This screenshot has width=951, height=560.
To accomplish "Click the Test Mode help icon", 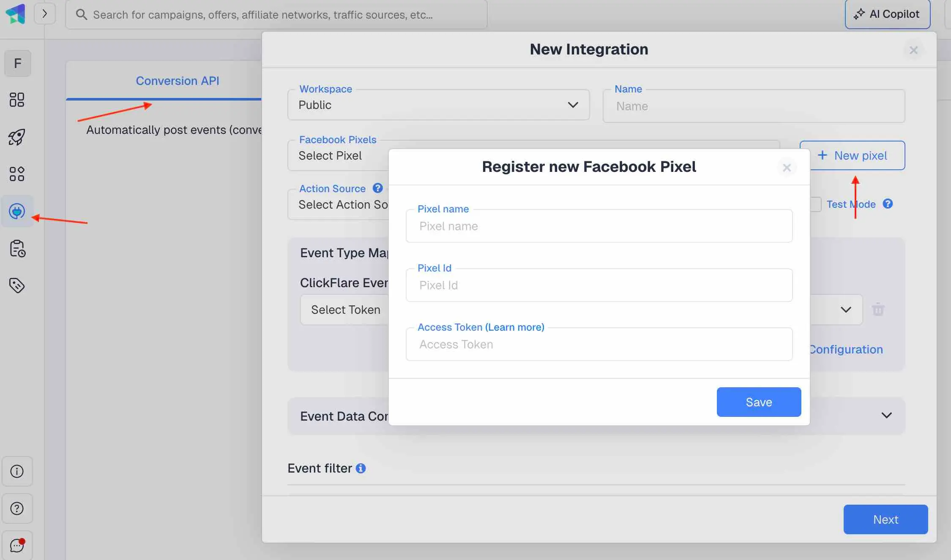I will pyautogui.click(x=888, y=204).
